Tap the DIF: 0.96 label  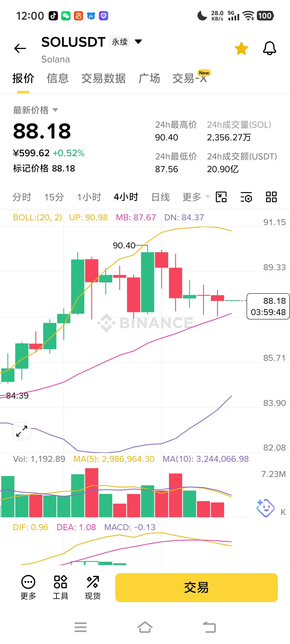[31, 527]
